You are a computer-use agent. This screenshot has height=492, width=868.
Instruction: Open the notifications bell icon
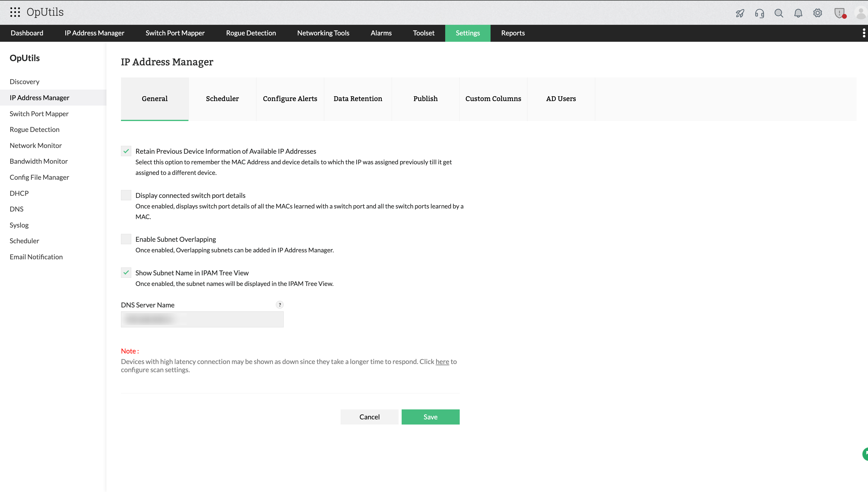(x=798, y=13)
